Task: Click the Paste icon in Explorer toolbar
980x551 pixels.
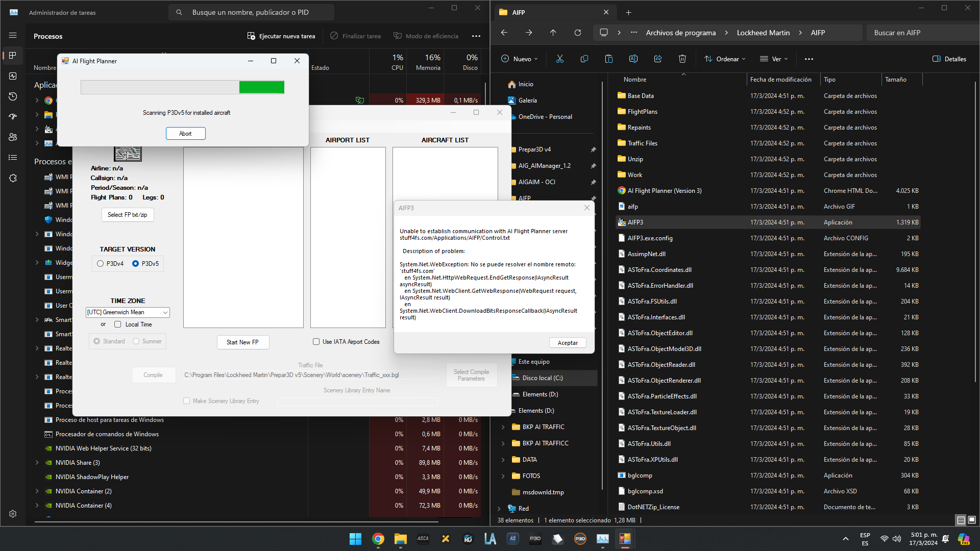Action: click(x=609, y=59)
